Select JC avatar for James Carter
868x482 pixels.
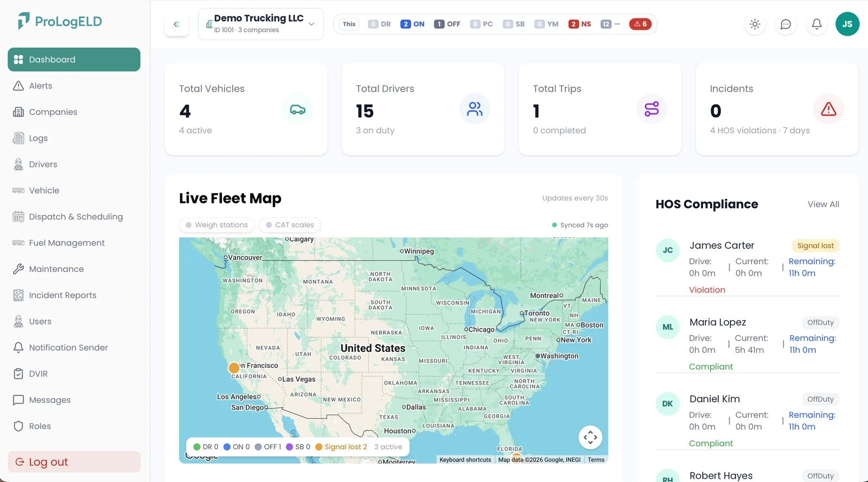[668, 250]
